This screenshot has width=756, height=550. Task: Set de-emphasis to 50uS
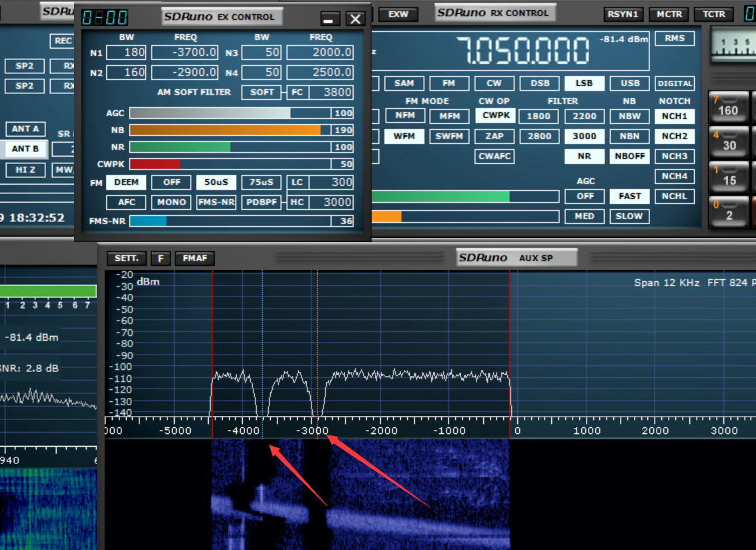click(x=216, y=182)
